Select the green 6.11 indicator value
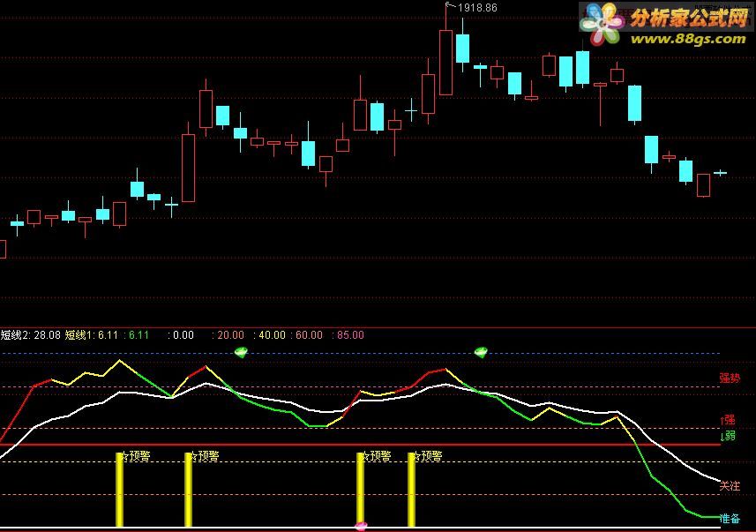 (137, 334)
